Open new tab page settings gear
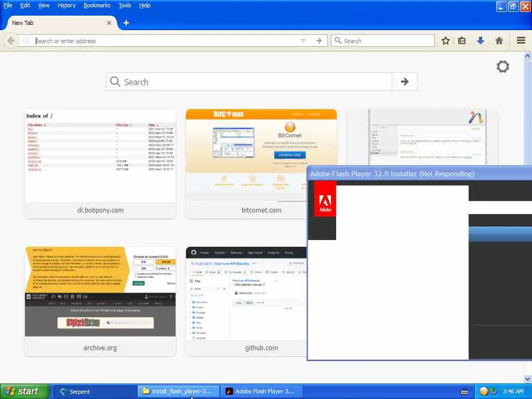This screenshot has width=532, height=399. coord(503,66)
